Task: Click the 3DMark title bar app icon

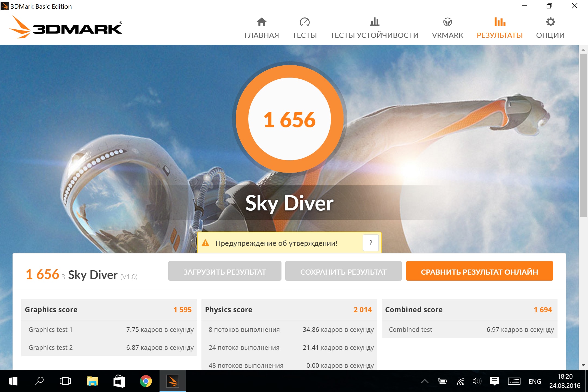Action: tap(5, 6)
